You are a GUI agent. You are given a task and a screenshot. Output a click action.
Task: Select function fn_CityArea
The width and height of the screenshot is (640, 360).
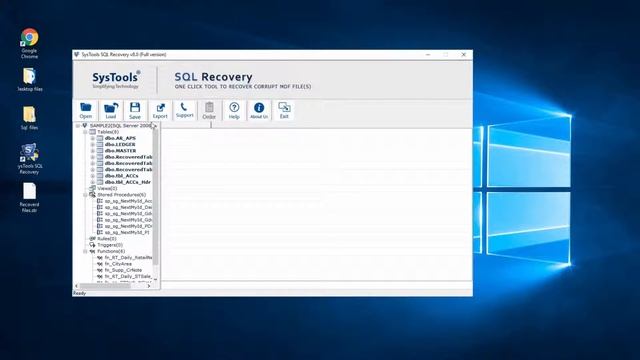(118, 264)
